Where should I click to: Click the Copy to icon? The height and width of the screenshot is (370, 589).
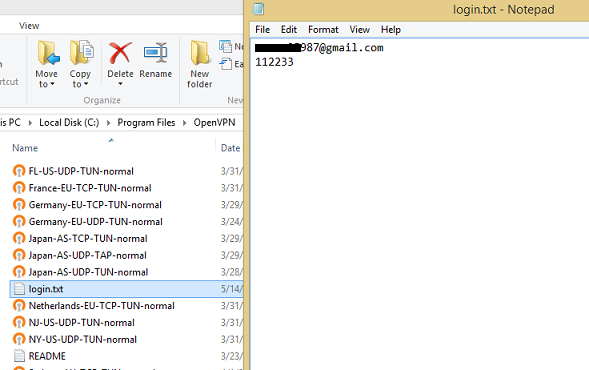82,53
